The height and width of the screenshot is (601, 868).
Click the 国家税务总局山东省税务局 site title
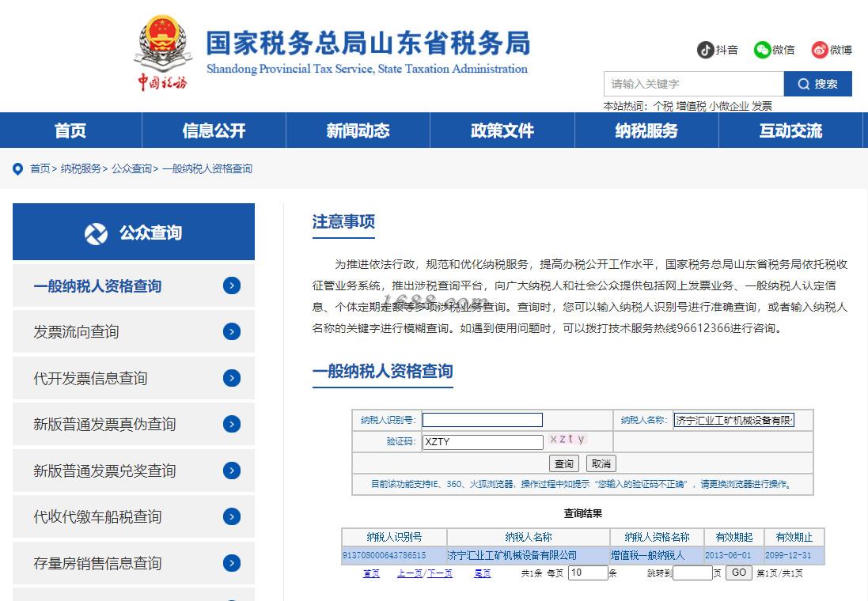click(x=368, y=43)
